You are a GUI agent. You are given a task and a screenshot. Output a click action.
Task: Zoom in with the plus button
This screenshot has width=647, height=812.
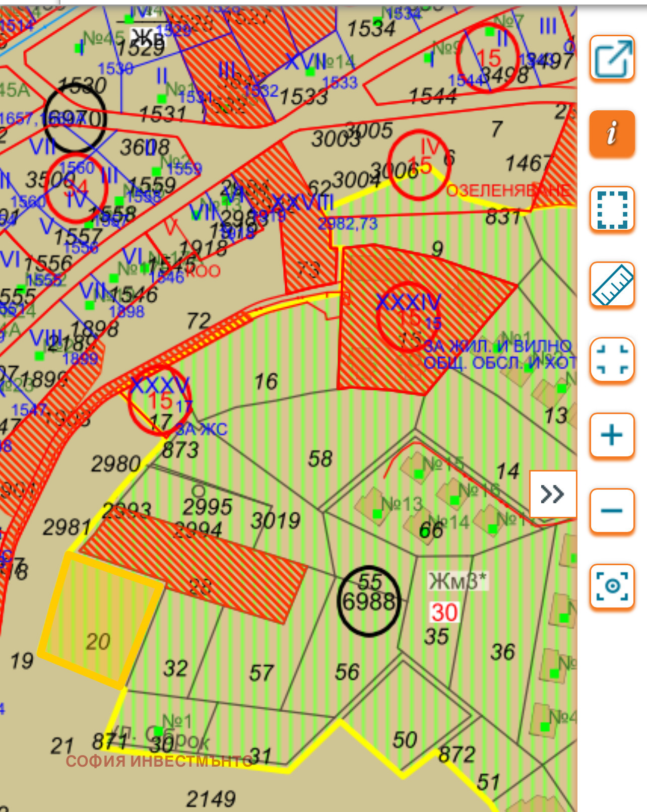click(x=612, y=435)
